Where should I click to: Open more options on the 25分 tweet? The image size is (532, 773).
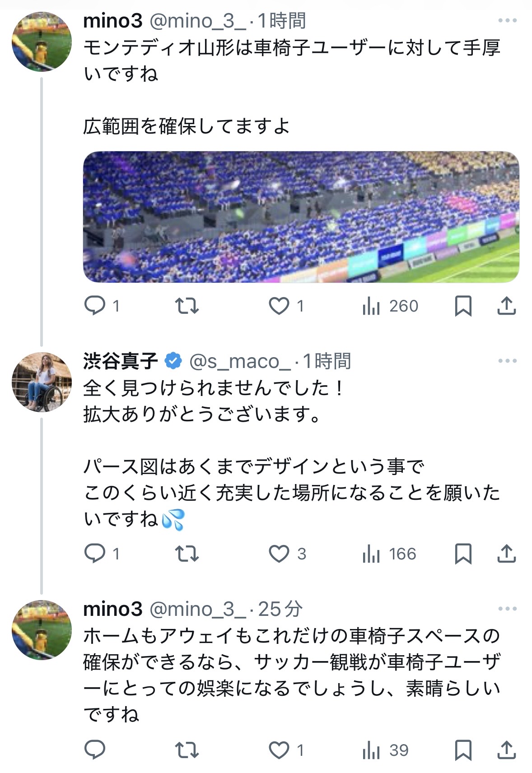[507, 609]
